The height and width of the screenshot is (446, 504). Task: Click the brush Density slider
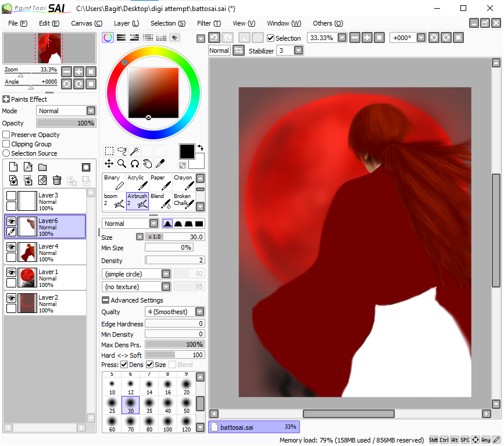point(175,260)
